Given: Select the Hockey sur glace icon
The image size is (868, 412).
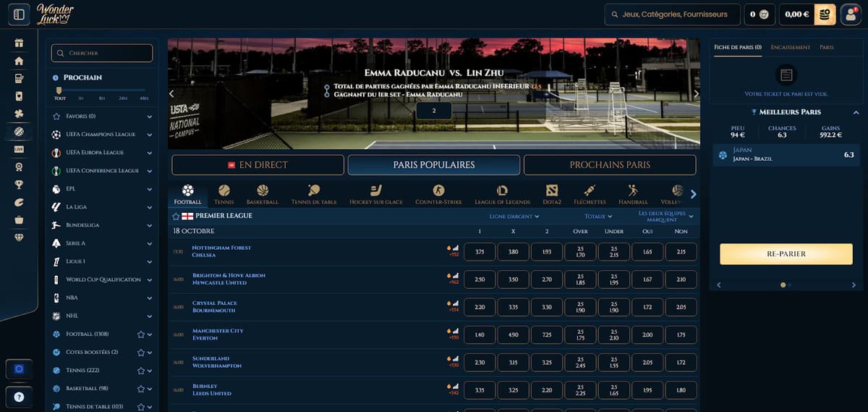Looking at the screenshot, I should (x=376, y=194).
